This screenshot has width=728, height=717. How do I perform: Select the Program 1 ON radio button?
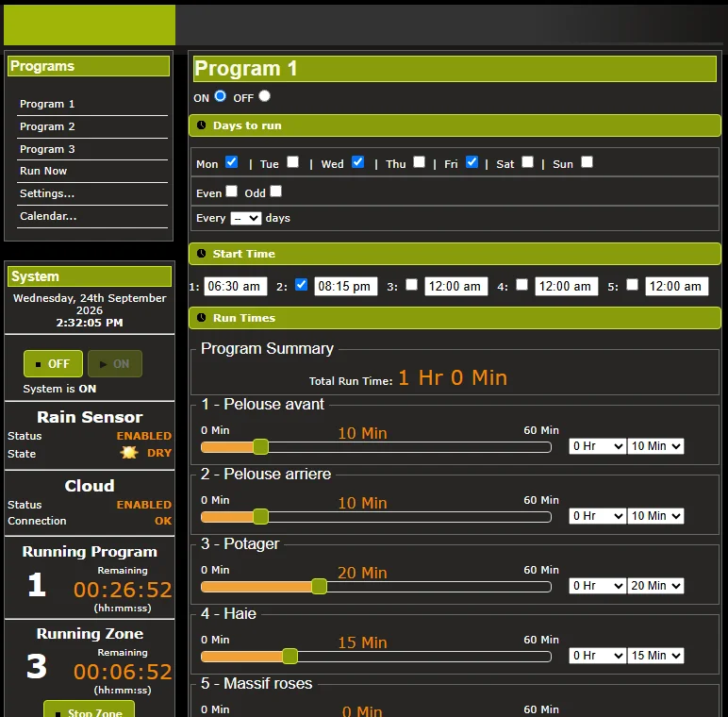tap(220, 96)
